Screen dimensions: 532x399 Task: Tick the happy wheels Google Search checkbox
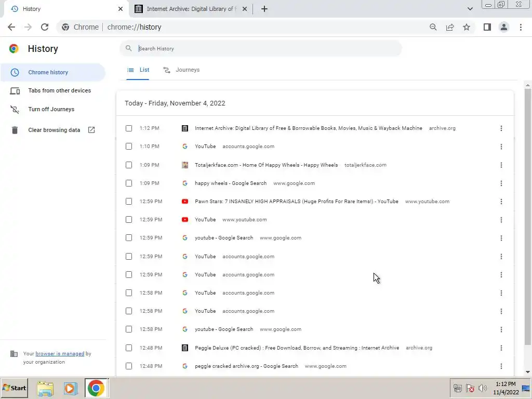point(129,183)
